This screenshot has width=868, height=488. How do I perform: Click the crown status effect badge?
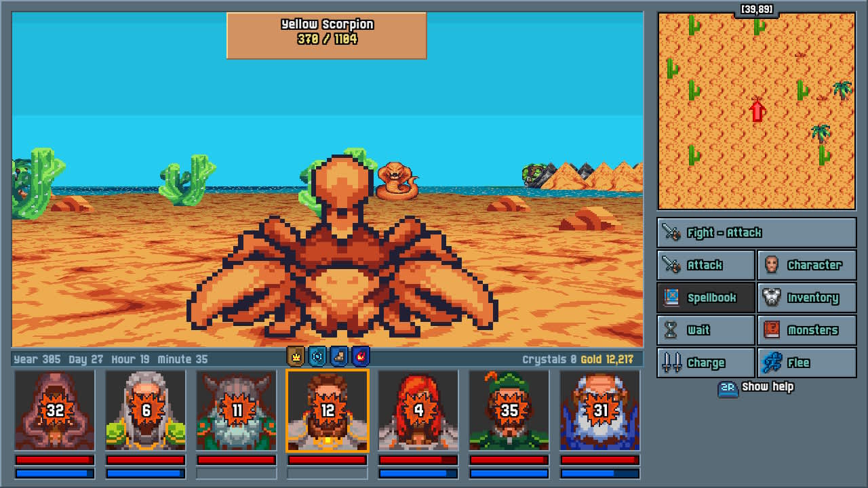(295, 357)
